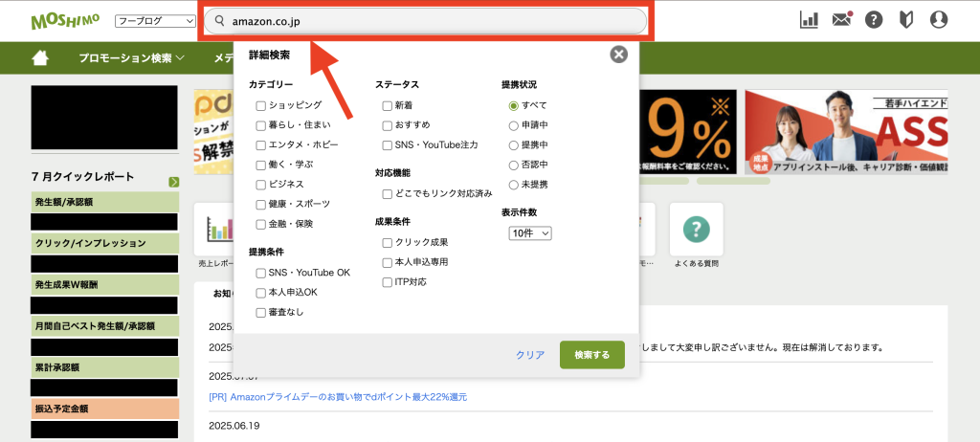The image size is (980, 442).
Task: Click the クリア link
Action: [x=529, y=355]
